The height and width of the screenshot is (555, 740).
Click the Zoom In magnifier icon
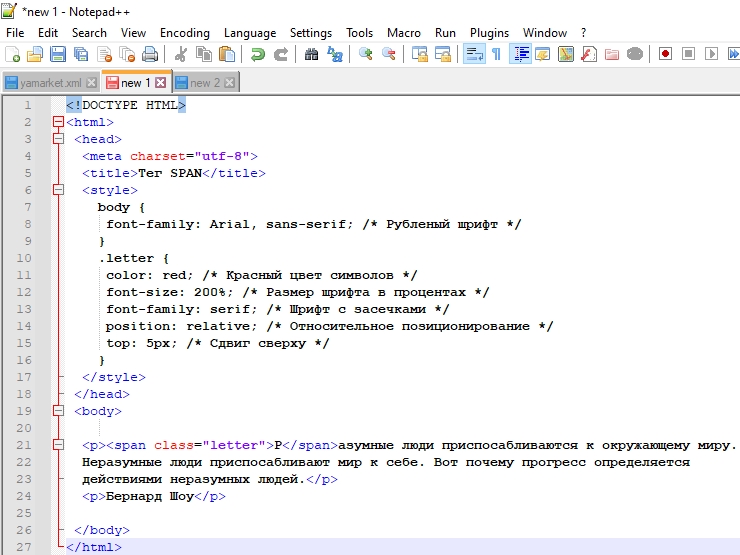tap(366, 55)
